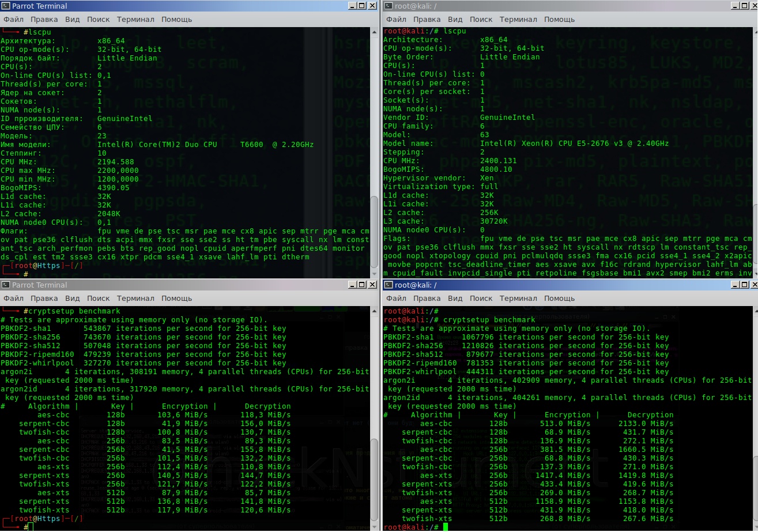Image resolution: width=758 pixels, height=532 pixels.
Task: Click the 'PBKDF2-sha256 1210826 iterations' line in kali benchmark
Action: 526,346
